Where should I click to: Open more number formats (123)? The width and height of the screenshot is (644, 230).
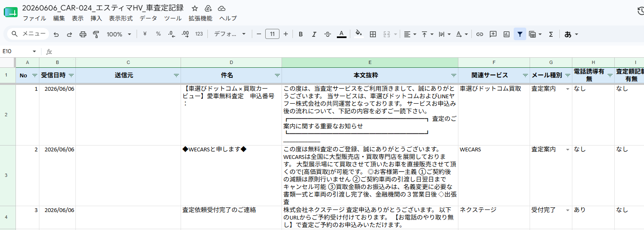[199, 34]
